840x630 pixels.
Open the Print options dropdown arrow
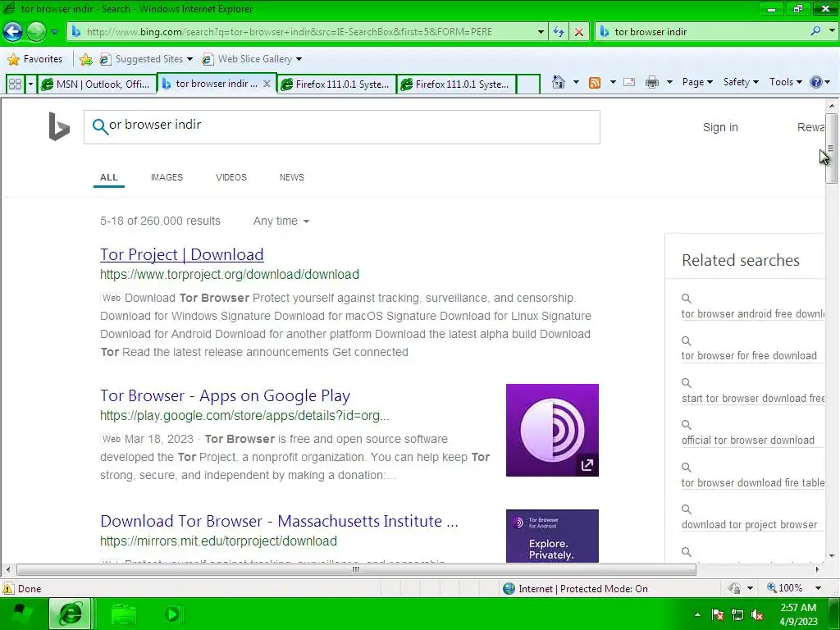(x=669, y=82)
